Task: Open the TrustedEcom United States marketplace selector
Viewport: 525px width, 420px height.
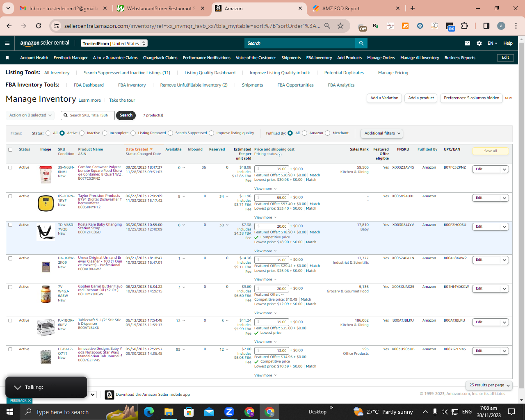Action: [x=114, y=43]
